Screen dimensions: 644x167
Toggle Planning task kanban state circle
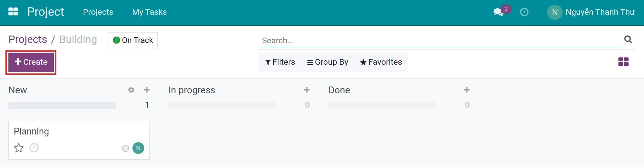click(x=125, y=148)
